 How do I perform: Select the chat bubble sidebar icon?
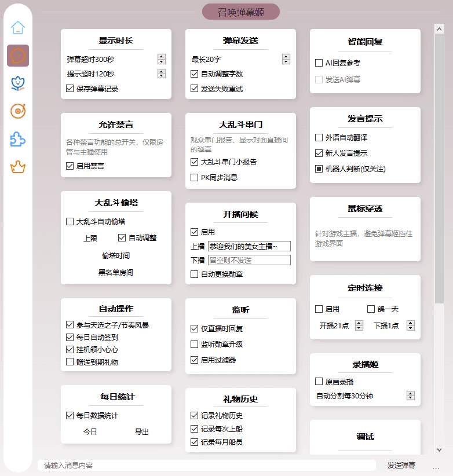(x=18, y=56)
